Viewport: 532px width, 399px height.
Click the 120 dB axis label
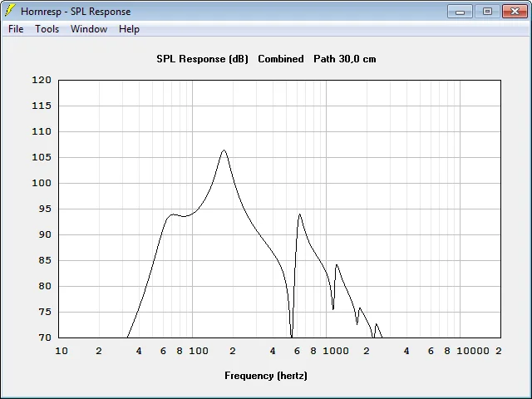pyautogui.click(x=42, y=80)
